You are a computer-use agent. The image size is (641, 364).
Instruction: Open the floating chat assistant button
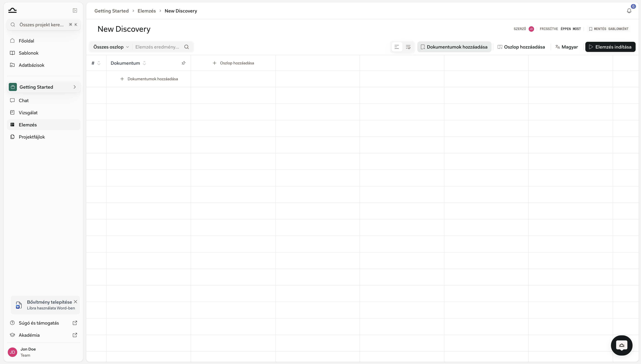tap(621, 345)
